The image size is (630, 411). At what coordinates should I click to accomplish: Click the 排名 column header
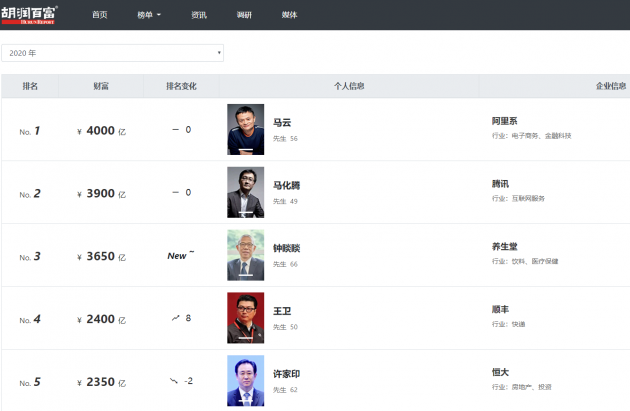coord(31,86)
